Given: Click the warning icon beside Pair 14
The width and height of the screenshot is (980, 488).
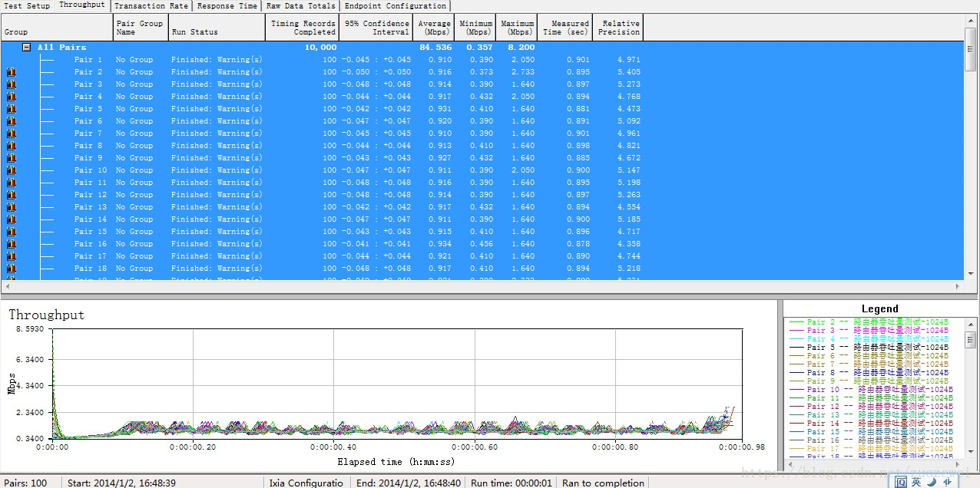Looking at the screenshot, I should click(11, 219).
